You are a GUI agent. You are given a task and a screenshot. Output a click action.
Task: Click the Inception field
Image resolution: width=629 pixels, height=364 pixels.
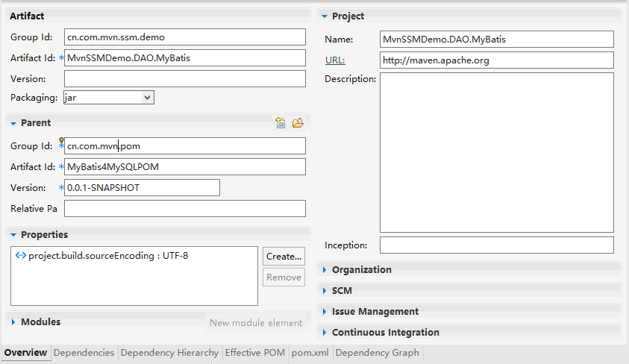[x=497, y=245]
